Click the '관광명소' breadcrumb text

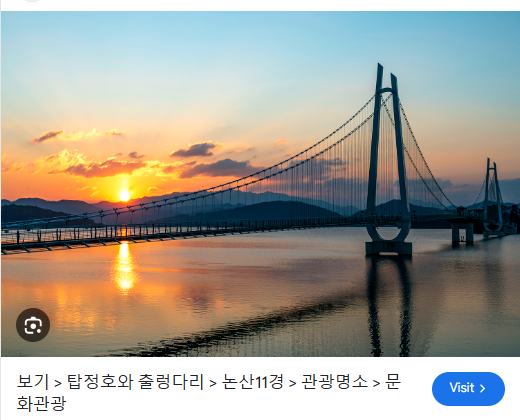[x=334, y=382]
